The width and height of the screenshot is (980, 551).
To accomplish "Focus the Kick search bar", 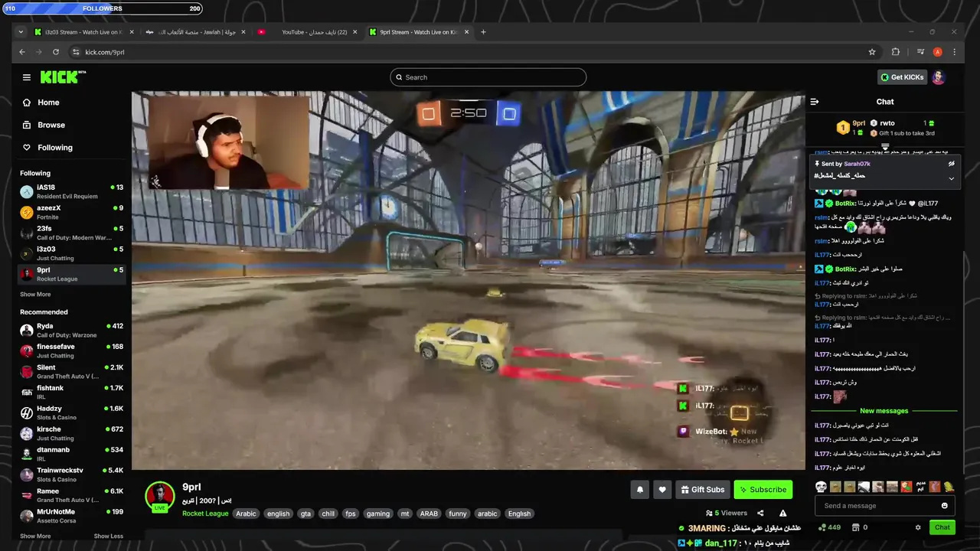I will [x=488, y=77].
